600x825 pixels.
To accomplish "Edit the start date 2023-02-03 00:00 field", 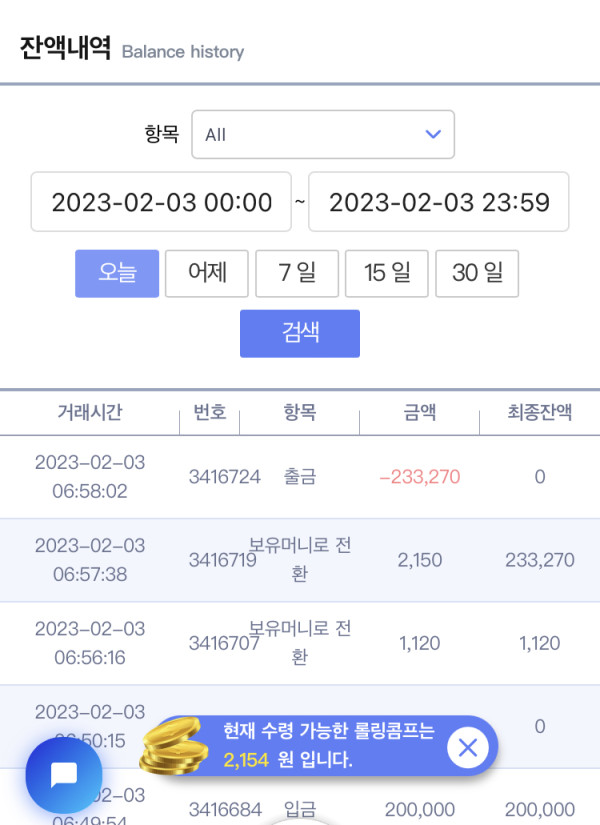I will click(x=161, y=202).
